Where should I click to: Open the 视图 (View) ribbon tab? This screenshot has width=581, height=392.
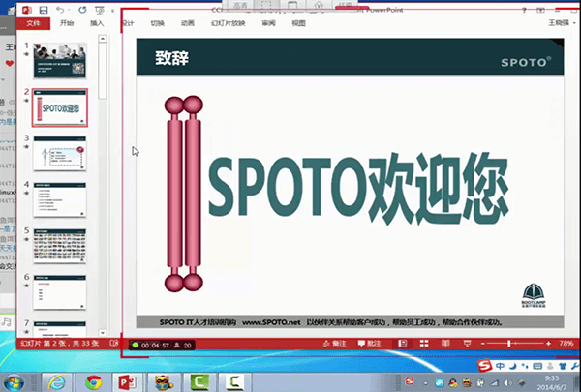(298, 22)
